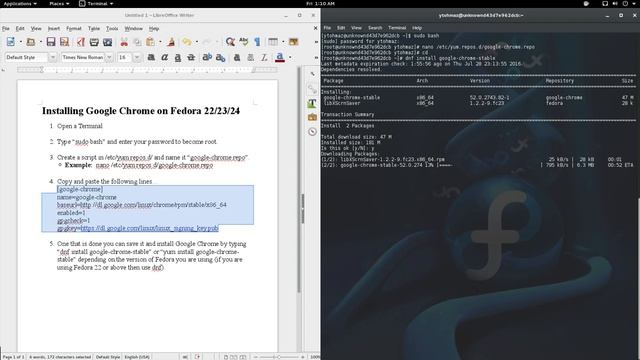Viewport: 640px width, 360px height.
Task: Redo the action with the Redo arrow
Action: [x=207, y=42]
